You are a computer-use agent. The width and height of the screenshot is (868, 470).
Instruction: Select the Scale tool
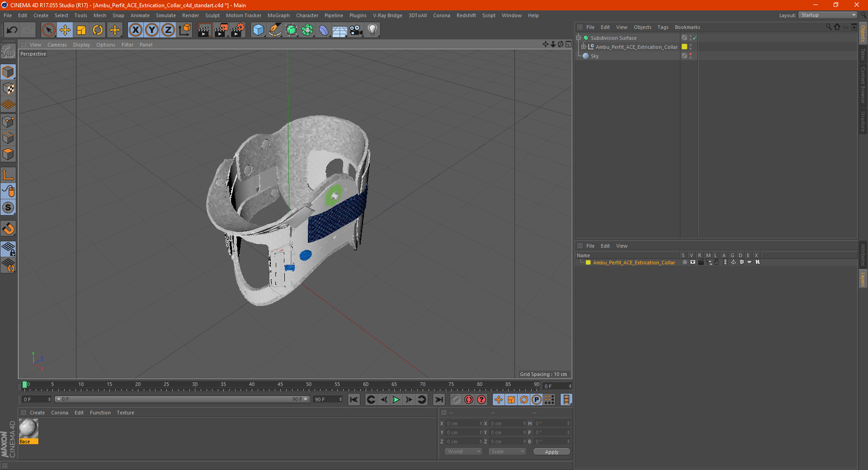(x=81, y=30)
